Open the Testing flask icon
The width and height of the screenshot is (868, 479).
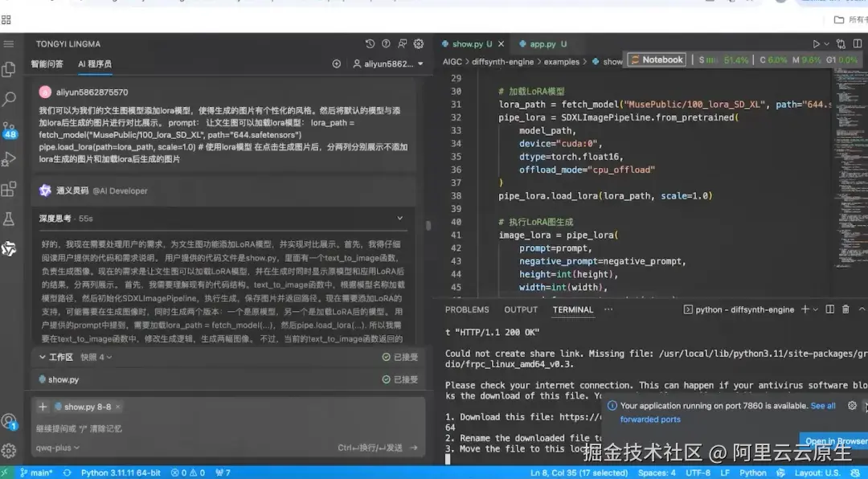[x=10, y=218]
